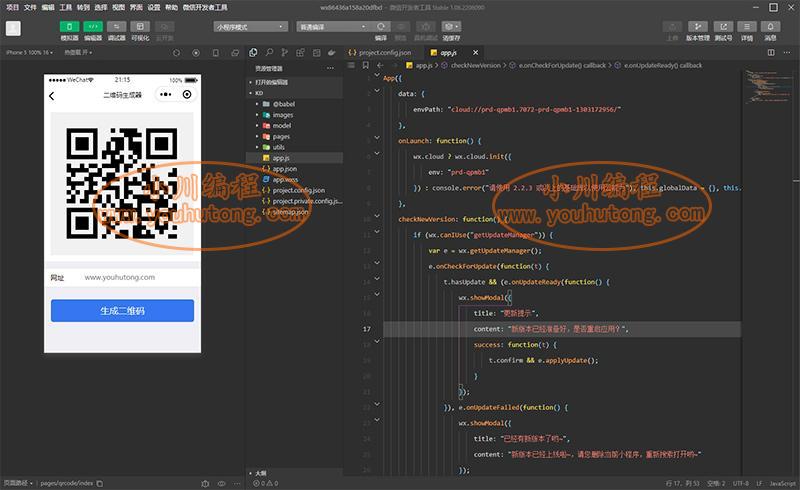Open the 详情 details panel

pyautogui.click(x=747, y=27)
